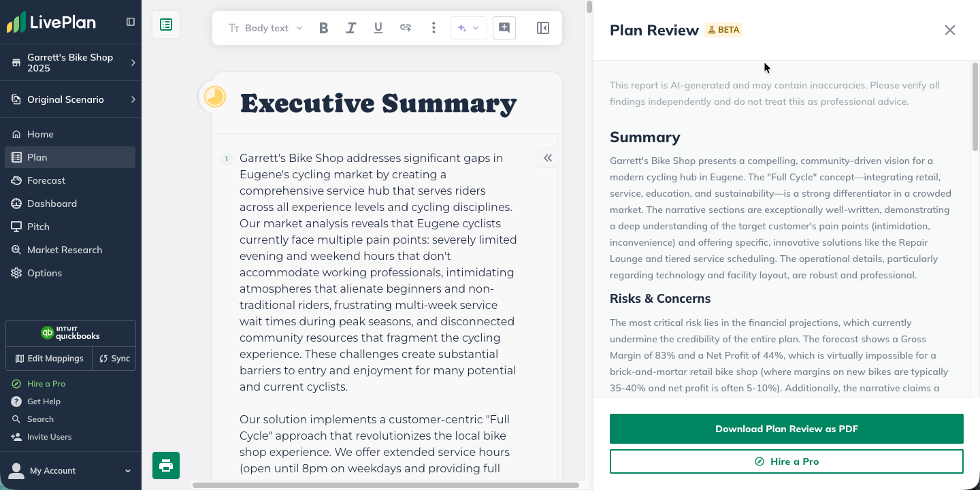Image resolution: width=980 pixels, height=490 pixels.
Task: Insert a link using the link icon
Action: tap(405, 28)
